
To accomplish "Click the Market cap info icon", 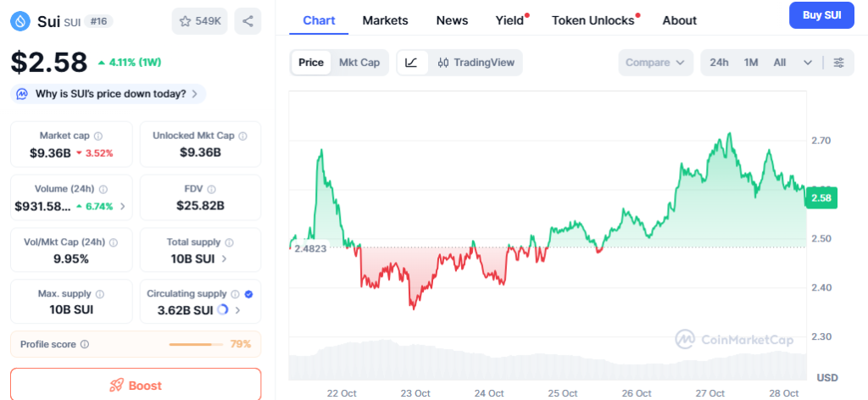I will [98, 136].
